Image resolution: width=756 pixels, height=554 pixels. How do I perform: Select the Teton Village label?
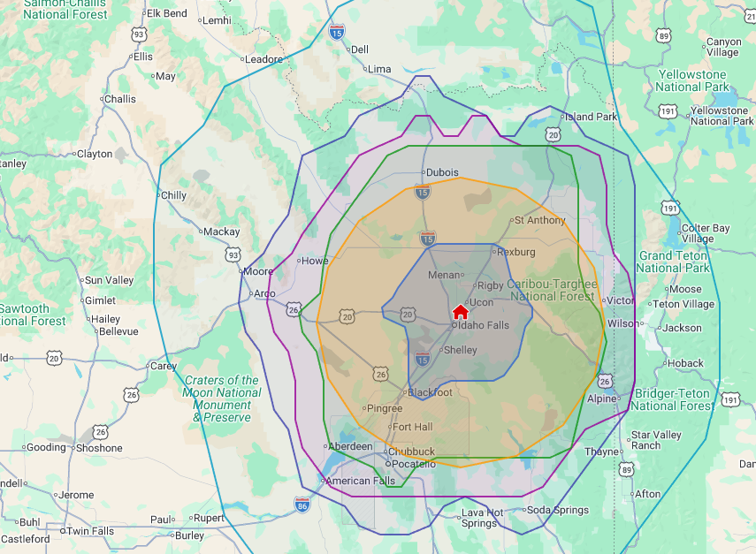click(683, 304)
